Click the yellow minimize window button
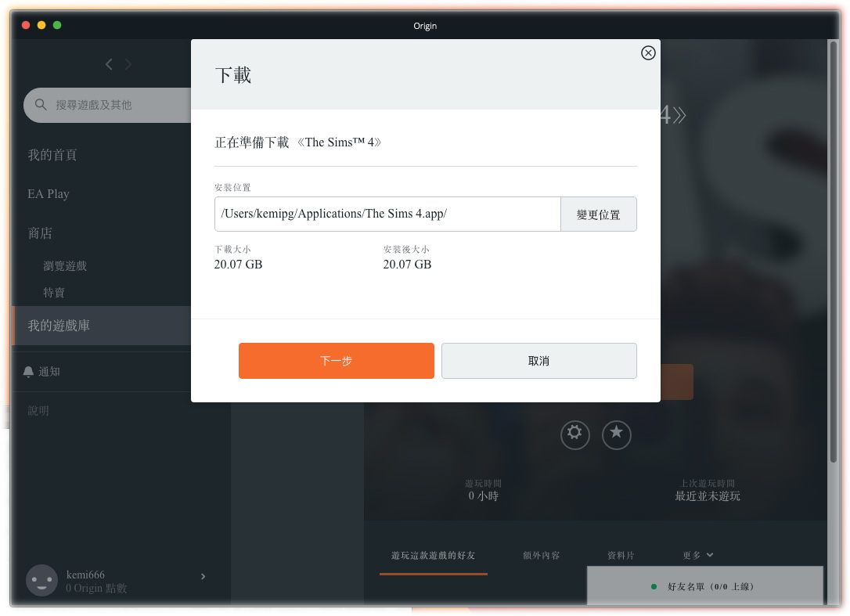 41,25
